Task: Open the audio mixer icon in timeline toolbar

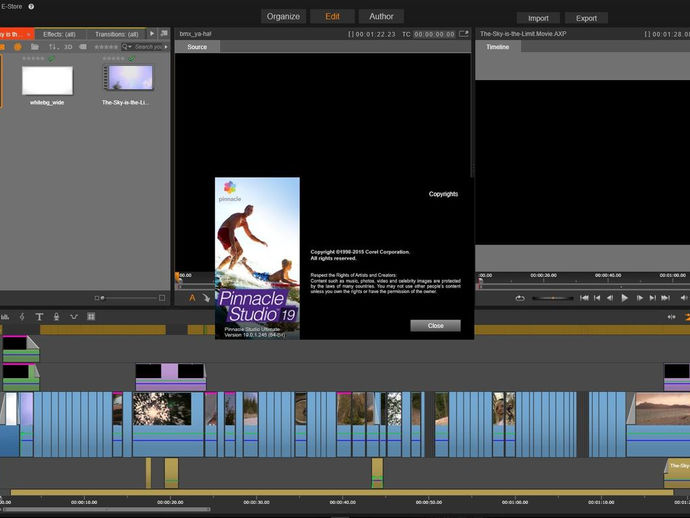Action: (x=5, y=316)
